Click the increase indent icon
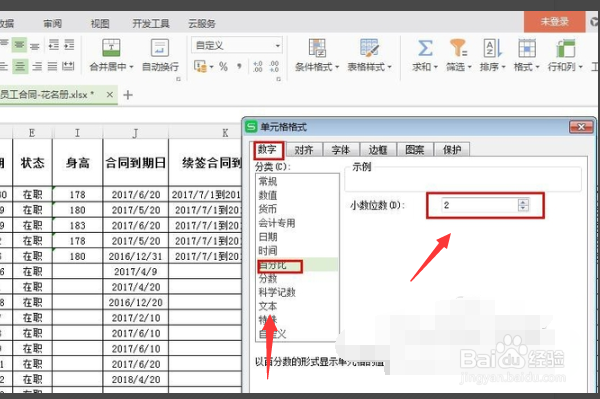The image size is (600, 399). (x=69, y=45)
